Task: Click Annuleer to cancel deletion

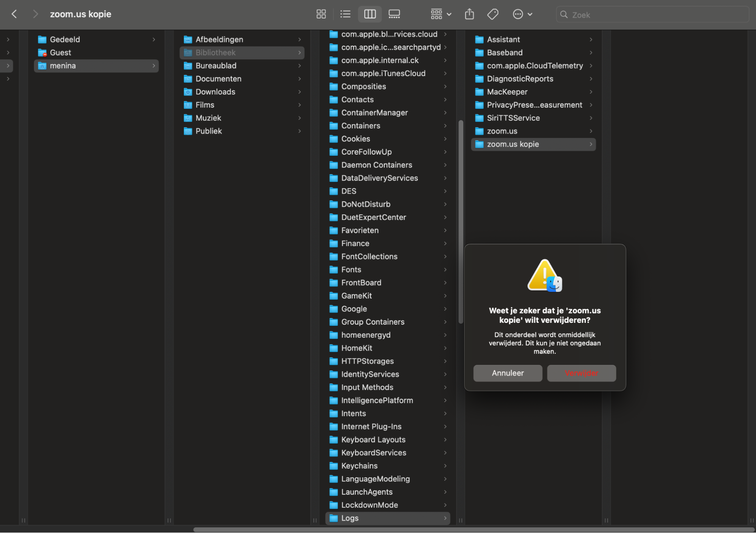Action: point(507,373)
